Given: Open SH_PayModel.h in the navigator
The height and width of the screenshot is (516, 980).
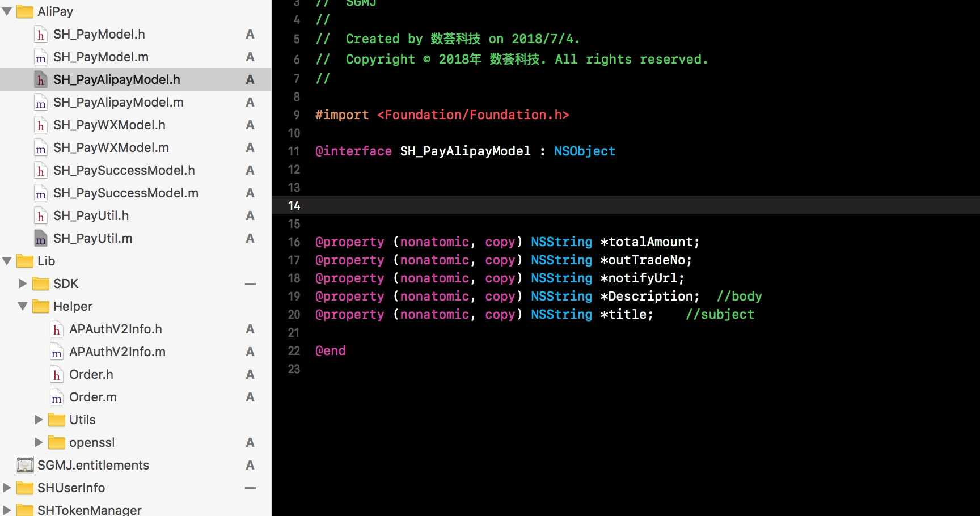Looking at the screenshot, I should (99, 34).
